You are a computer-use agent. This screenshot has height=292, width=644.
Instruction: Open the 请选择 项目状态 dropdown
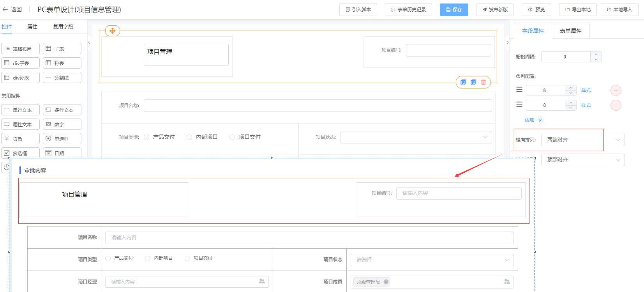[432, 260]
